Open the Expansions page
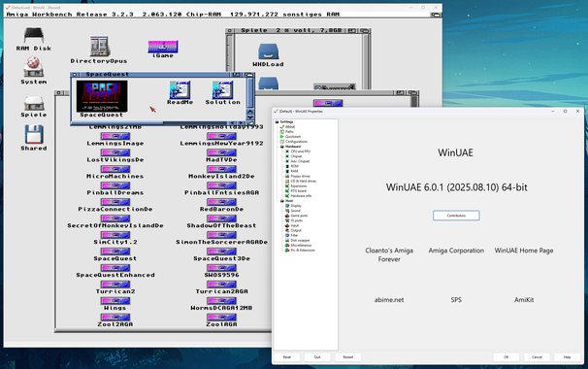 point(299,185)
